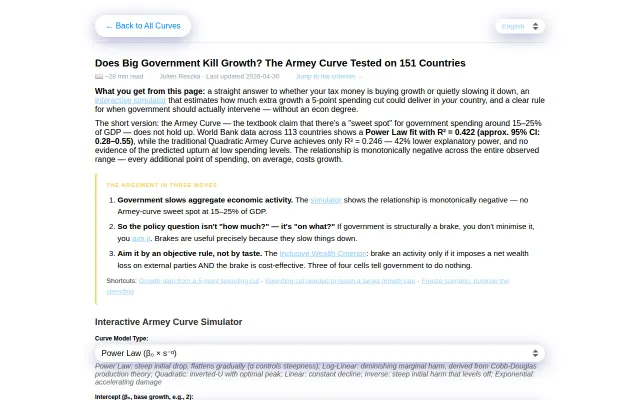The width and height of the screenshot is (640, 400).
Task: Expand the Curve Model Type dropdown
Action: point(320,353)
